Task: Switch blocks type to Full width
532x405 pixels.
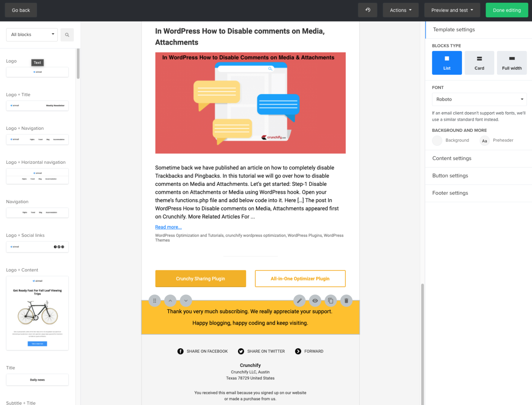Action: pyautogui.click(x=512, y=63)
